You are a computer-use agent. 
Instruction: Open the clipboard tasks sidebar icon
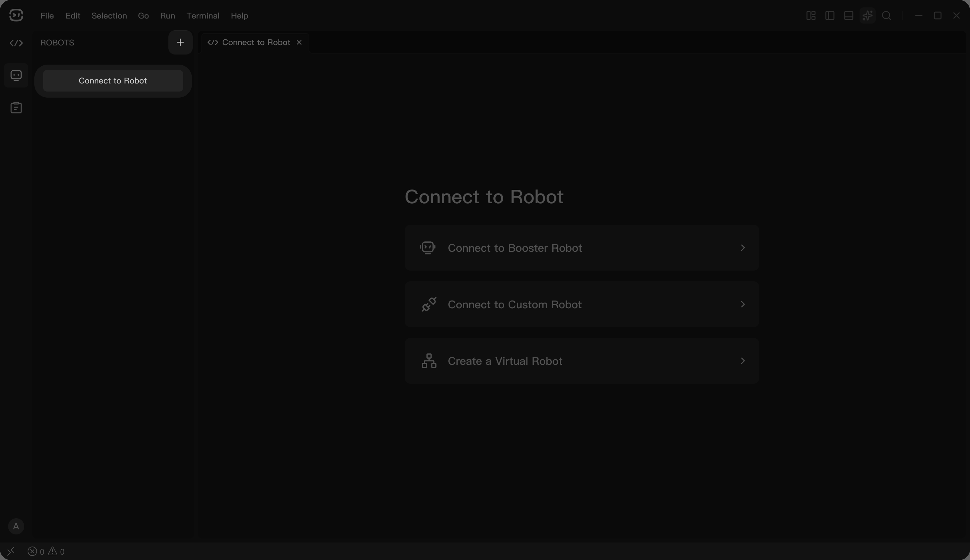(x=16, y=107)
